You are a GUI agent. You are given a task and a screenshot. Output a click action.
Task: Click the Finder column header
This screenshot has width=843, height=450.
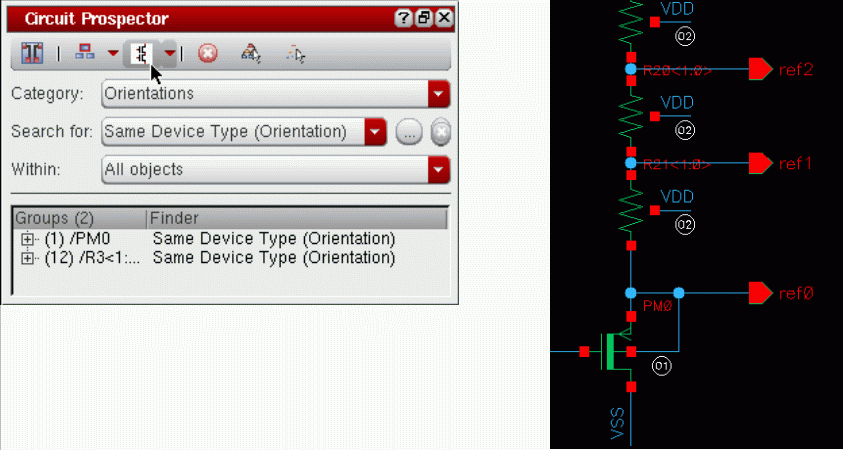297,219
